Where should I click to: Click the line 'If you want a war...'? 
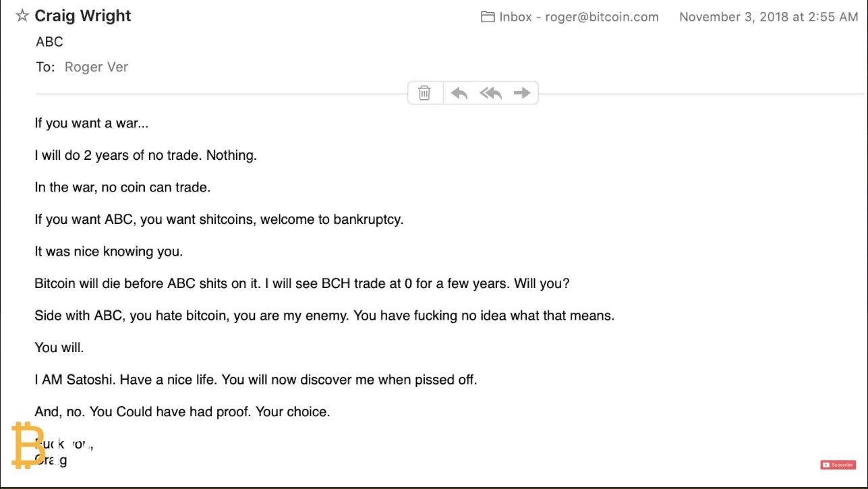(x=92, y=123)
